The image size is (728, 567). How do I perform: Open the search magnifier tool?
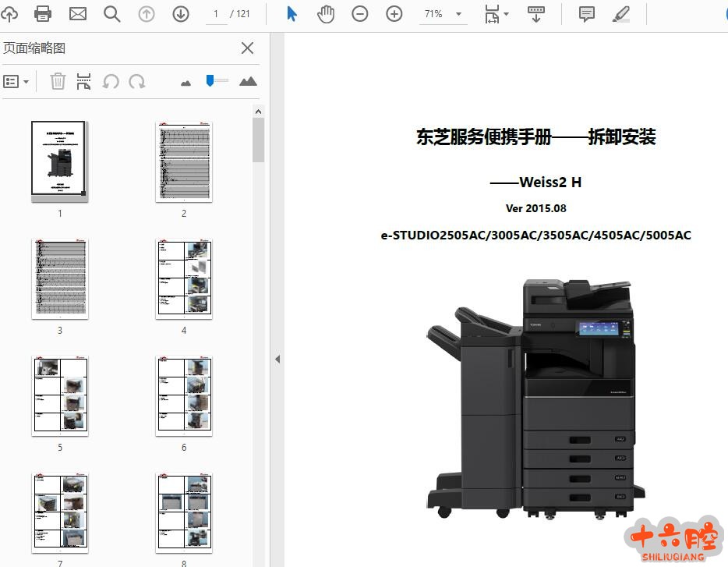pos(112,14)
